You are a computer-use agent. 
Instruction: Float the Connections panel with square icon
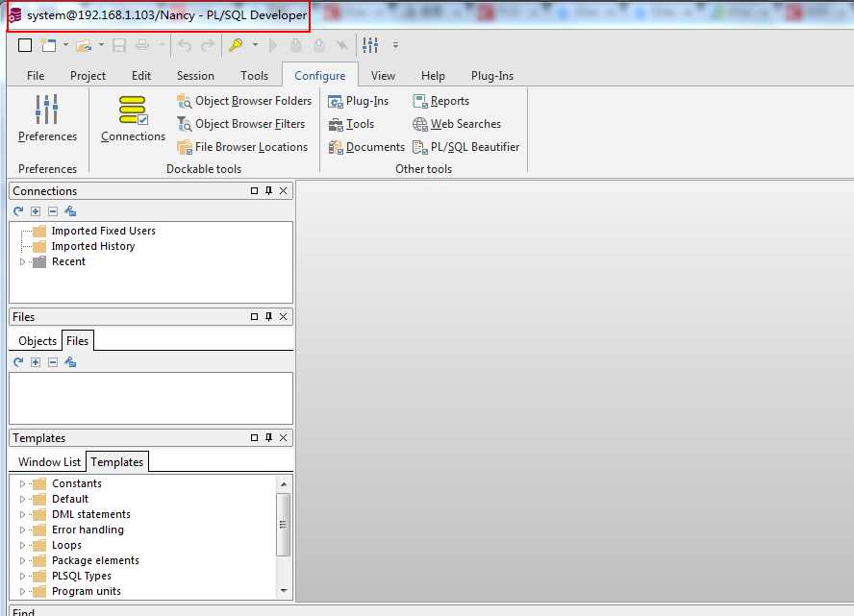tap(254, 190)
